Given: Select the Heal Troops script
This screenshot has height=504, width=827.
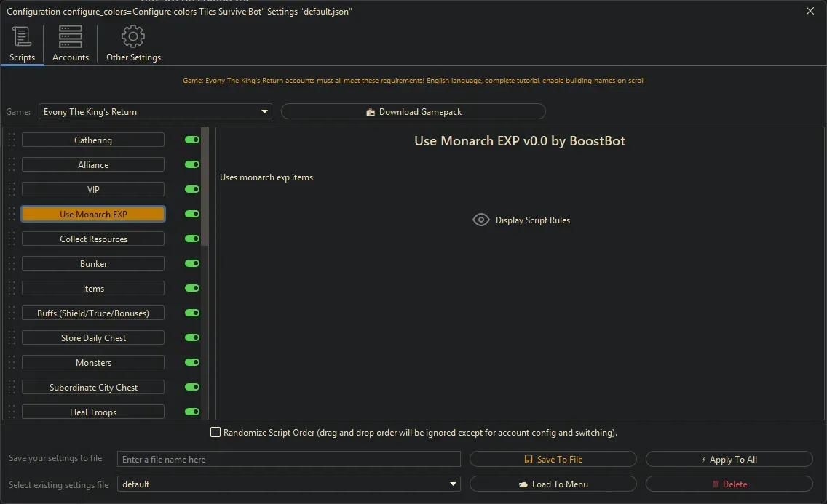Looking at the screenshot, I should (x=92, y=412).
